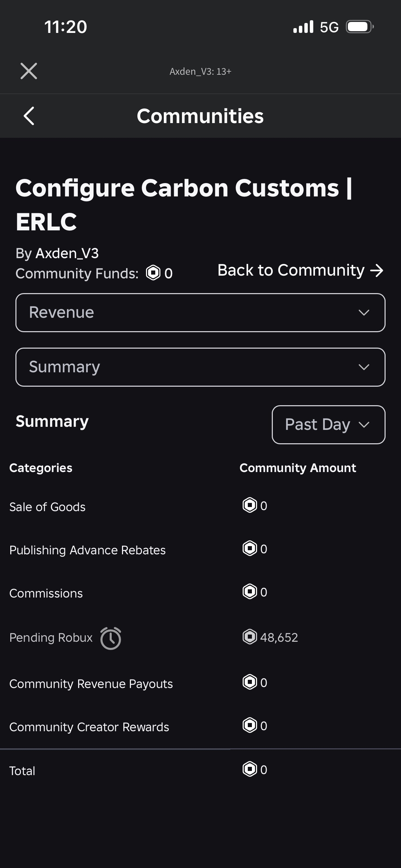The width and height of the screenshot is (401, 868).
Task: Tap the cellular signal bars icon
Action: [x=303, y=27]
